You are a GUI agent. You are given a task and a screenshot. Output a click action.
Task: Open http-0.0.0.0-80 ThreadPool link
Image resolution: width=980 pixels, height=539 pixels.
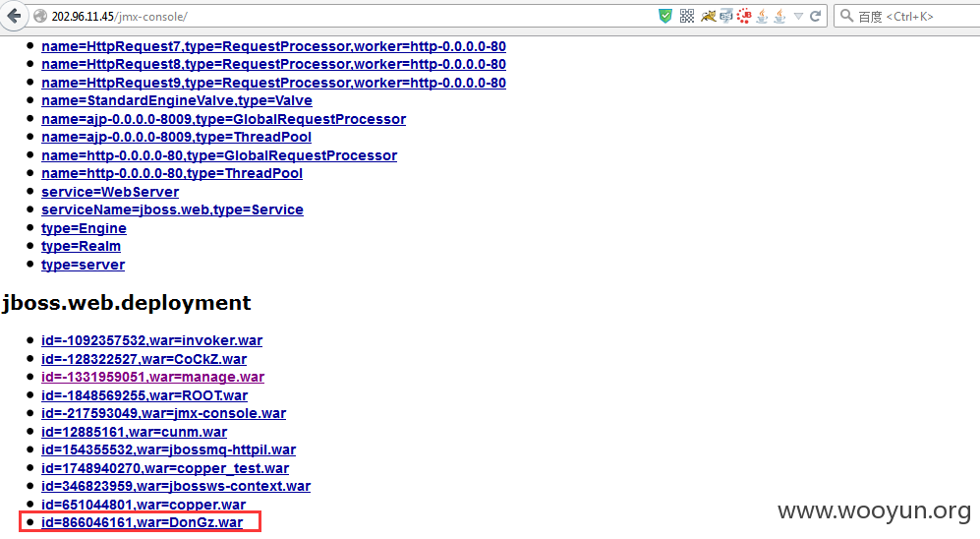172,173
